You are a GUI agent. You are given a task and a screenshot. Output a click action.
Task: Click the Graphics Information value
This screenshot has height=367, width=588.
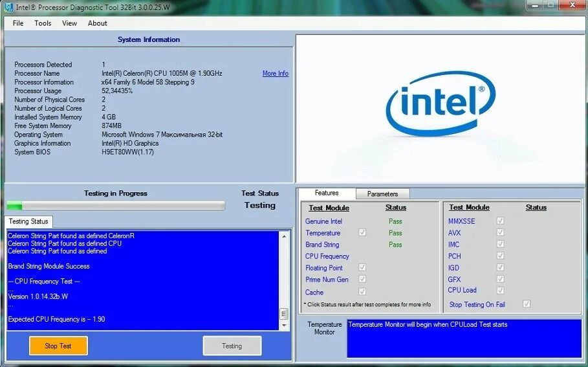click(130, 143)
